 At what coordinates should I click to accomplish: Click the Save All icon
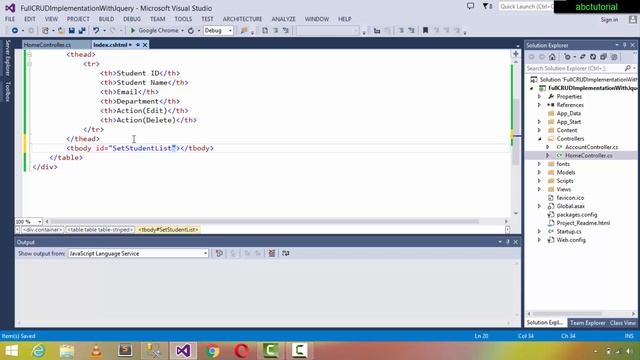click(x=82, y=31)
